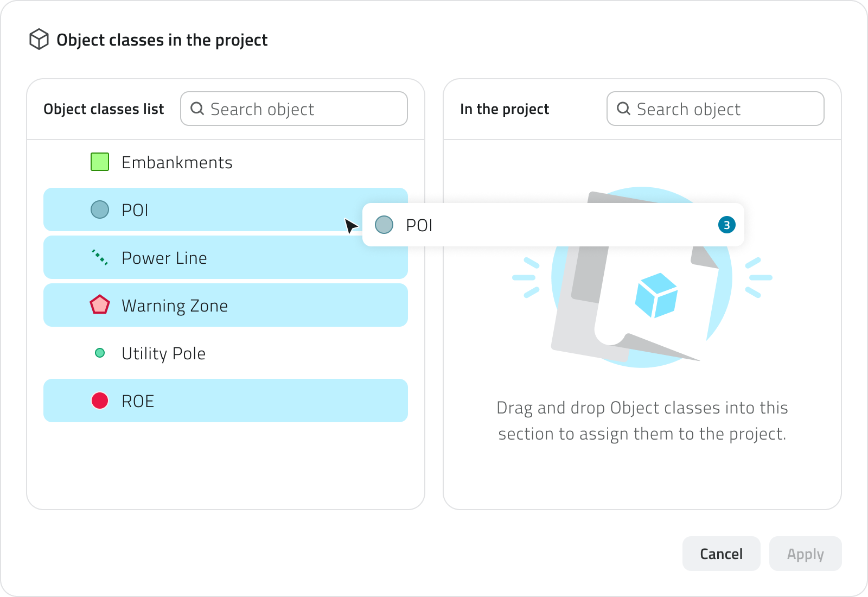Click the Apply button
Screen dimensions: 868x597
805,554
